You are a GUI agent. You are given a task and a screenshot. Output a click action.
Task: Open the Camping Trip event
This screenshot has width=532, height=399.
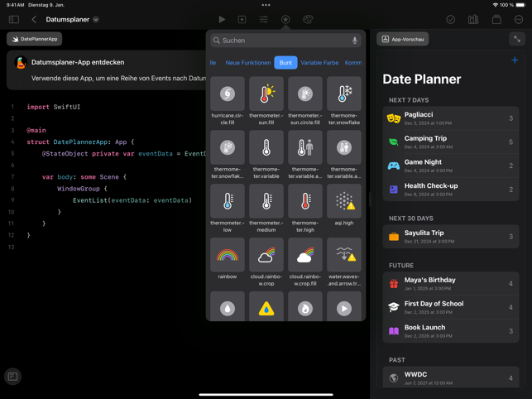451,142
